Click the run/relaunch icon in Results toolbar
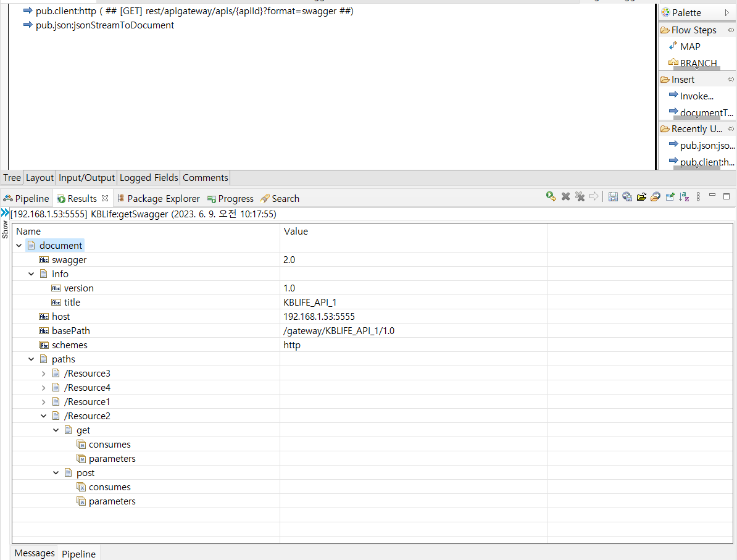737x560 pixels. coord(551,196)
